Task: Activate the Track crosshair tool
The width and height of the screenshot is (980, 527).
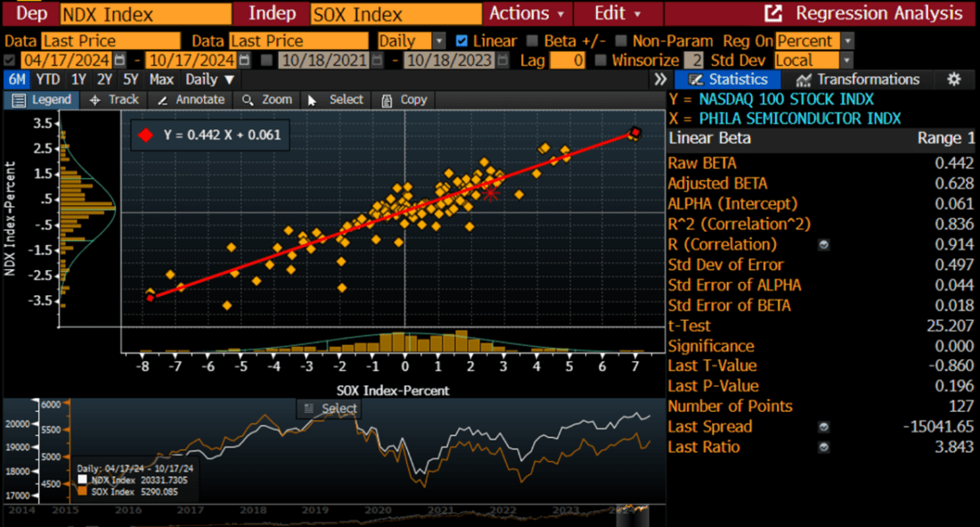Action: (x=95, y=100)
